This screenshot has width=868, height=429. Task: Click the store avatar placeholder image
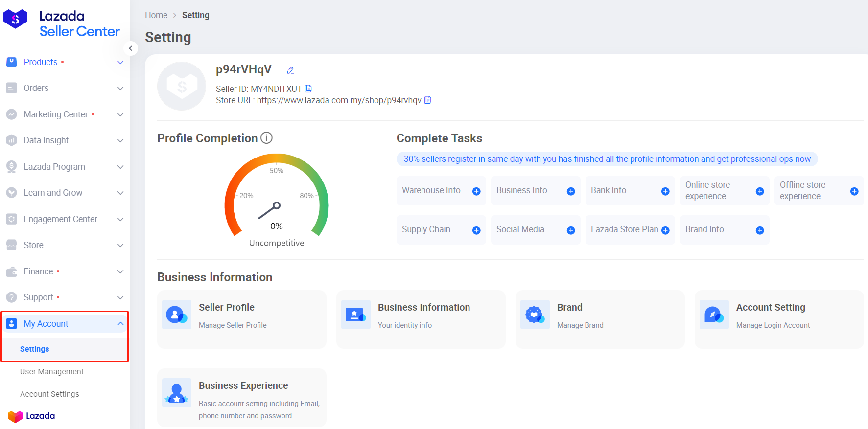click(182, 86)
